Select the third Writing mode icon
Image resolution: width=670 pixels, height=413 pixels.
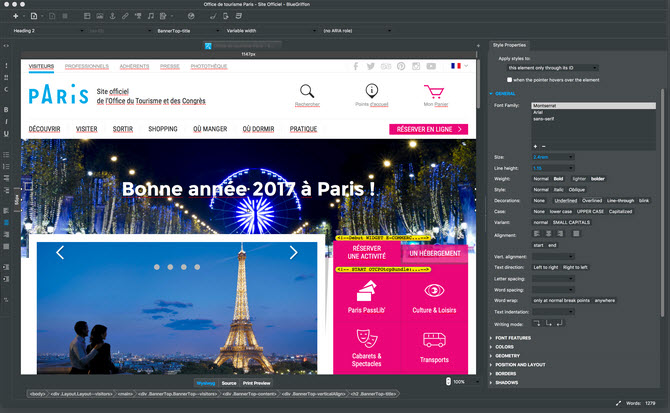coord(560,323)
